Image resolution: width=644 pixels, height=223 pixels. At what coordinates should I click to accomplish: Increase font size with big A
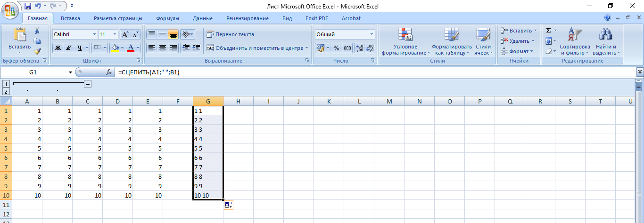pyautogui.click(x=125, y=34)
